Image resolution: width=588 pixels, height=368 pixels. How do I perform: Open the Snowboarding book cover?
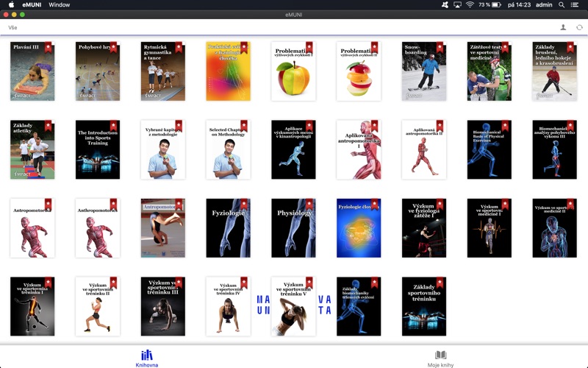424,71
